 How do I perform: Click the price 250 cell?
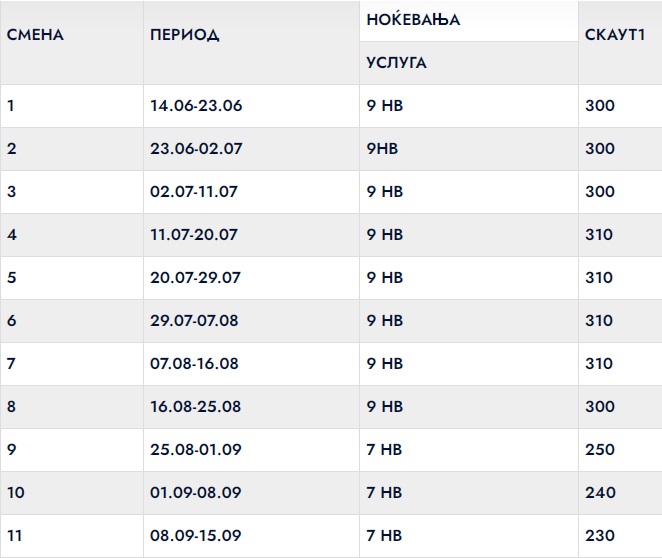click(600, 450)
